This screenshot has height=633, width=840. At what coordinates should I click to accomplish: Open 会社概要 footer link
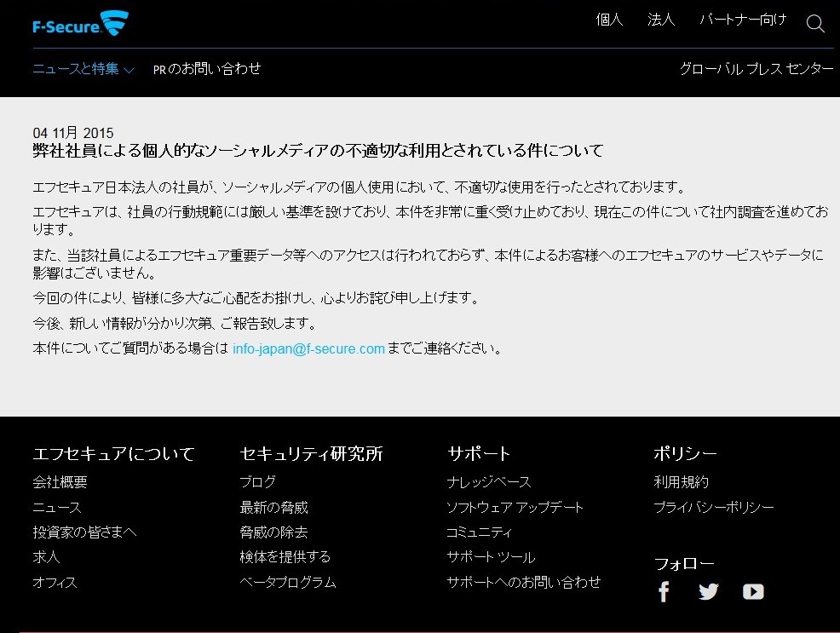coord(60,482)
